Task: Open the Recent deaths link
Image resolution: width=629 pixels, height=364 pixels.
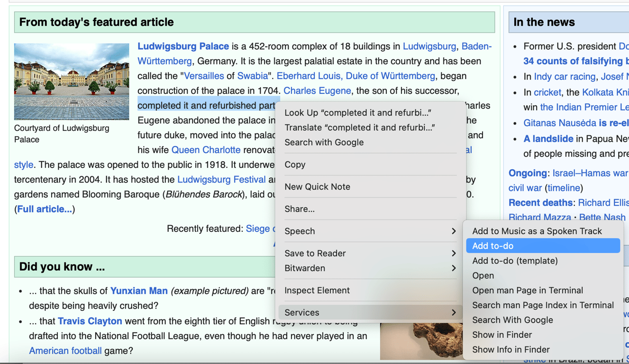Action: (x=540, y=203)
